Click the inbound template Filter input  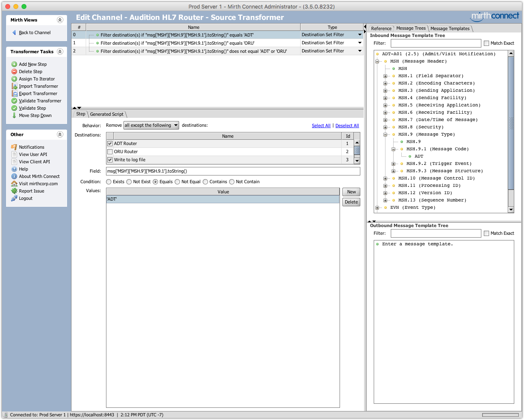(436, 43)
